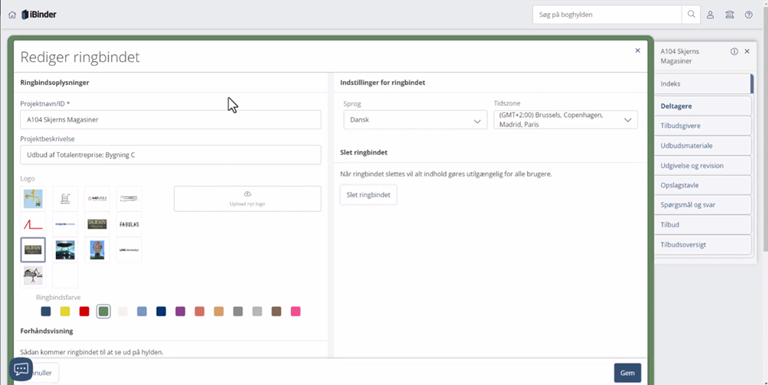Open the Tilbudsgivere tab
This screenshot has height=385, width=768.
click(703, 126)
